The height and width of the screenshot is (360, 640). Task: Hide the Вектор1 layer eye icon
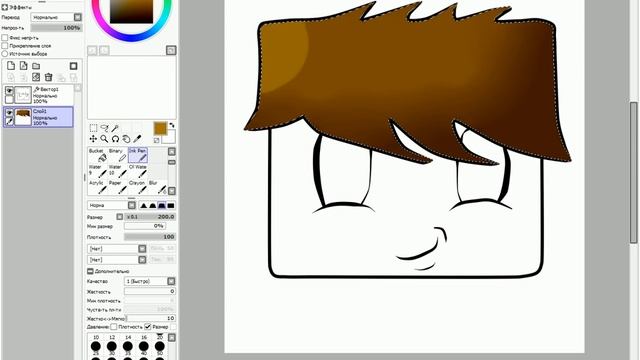(9, 90)
